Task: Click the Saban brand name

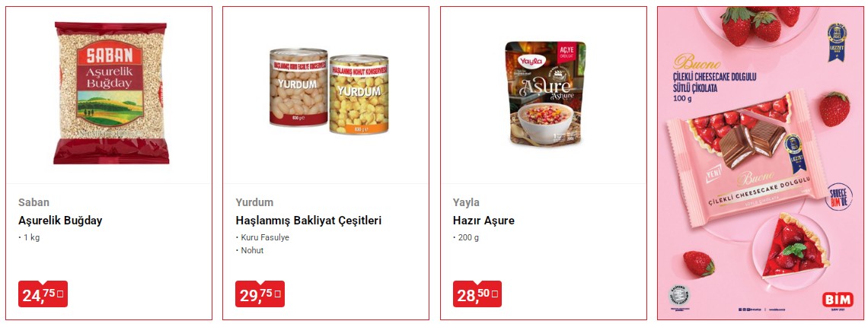Action: coord(34,202)
